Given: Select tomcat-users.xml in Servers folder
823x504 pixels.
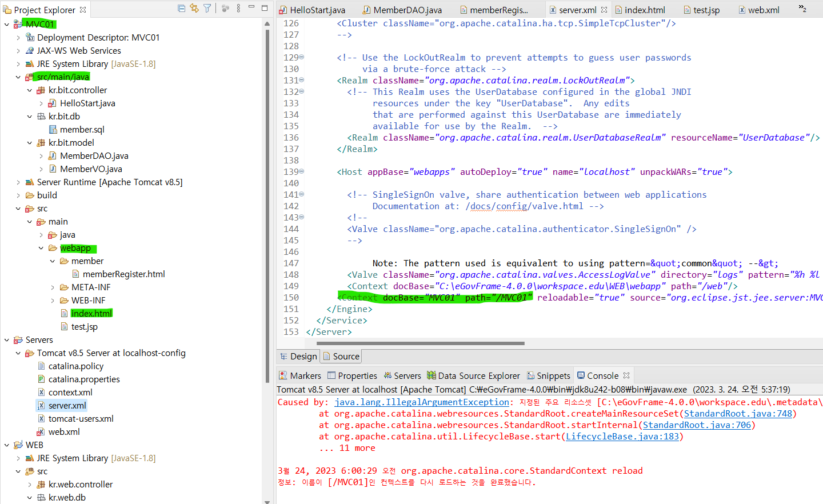Looking at the screenshot, I should coord(81,419).
